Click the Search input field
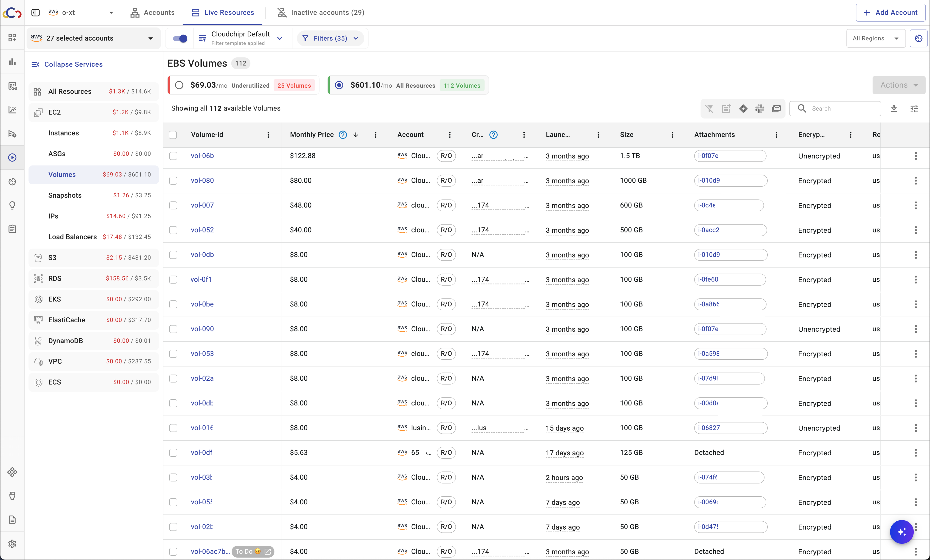 (842, 109)
